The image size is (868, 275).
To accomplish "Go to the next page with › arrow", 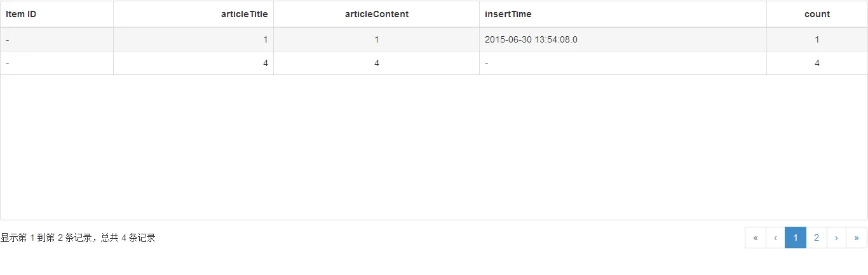I will click(x=836, y=238).
